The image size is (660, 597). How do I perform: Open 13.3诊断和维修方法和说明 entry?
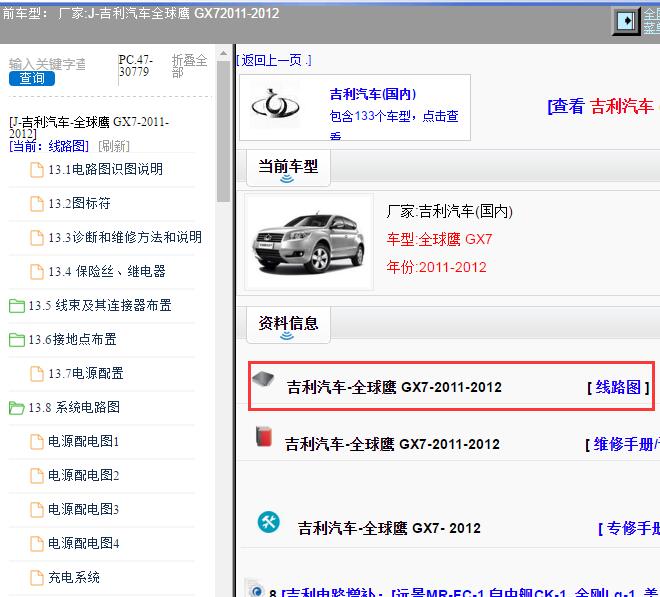[x=125, y=237]
